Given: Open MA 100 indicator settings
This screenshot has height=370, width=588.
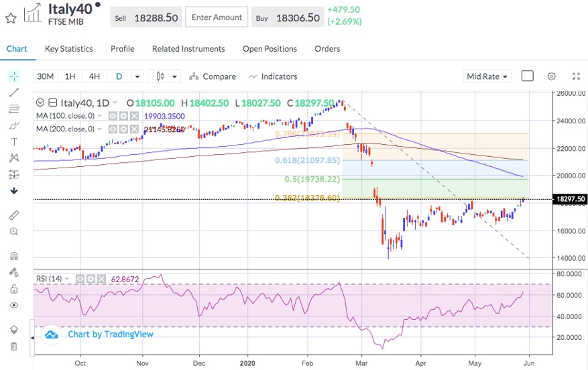Looking at the screenshot, I should click(123, 116).
